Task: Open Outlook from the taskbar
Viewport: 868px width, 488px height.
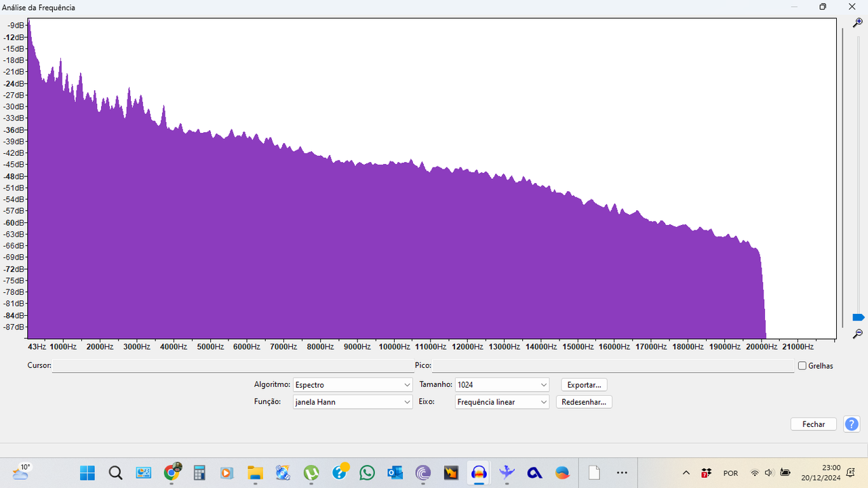Action: tap(395, 472)
